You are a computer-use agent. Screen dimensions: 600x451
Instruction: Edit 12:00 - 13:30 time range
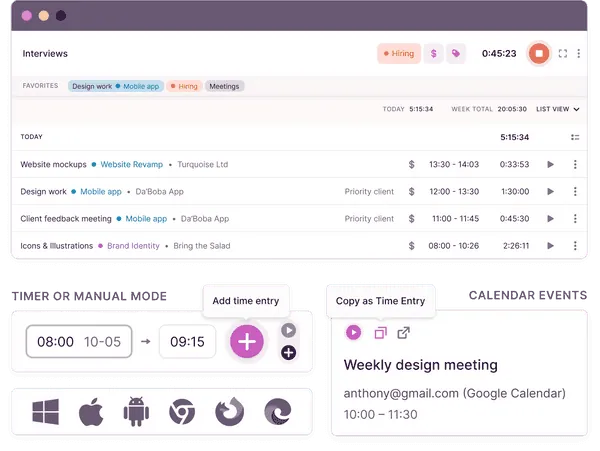[454, 192]
